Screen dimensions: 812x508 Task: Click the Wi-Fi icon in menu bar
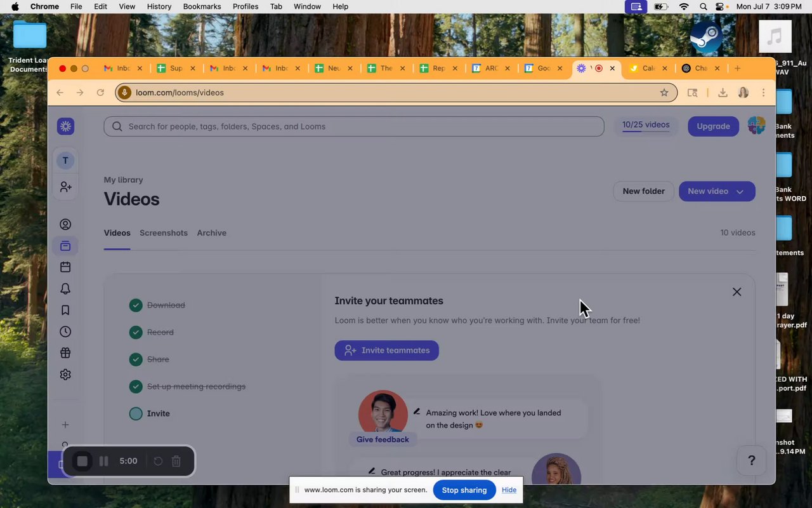683,6
